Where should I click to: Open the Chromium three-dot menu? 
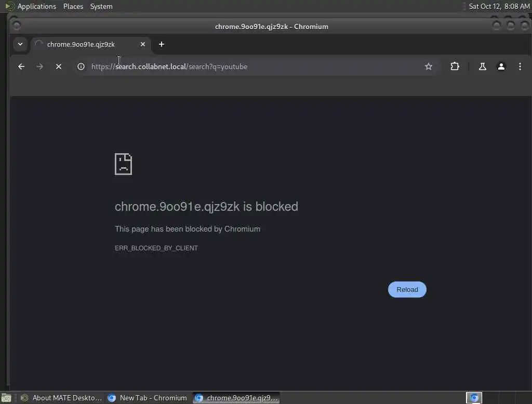[x=520, y=66]
